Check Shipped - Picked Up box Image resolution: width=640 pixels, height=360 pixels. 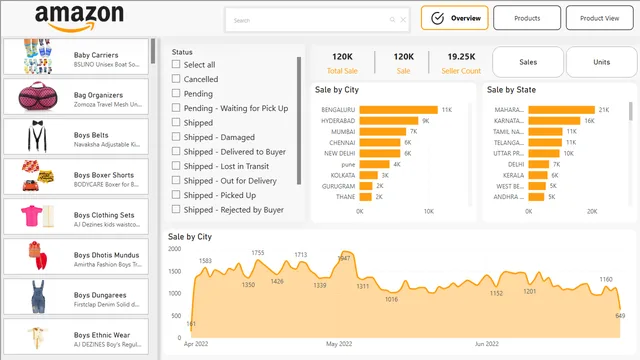point(176,195)
